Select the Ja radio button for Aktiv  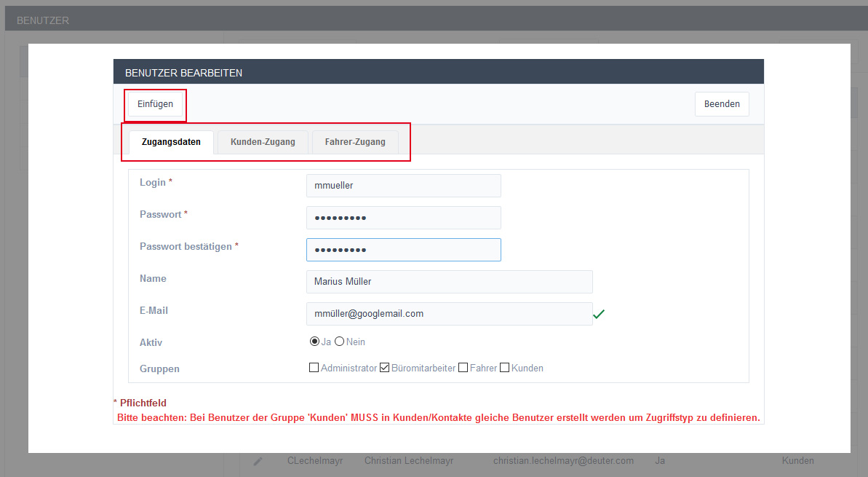pyautogui.click(x=314, y=342)
